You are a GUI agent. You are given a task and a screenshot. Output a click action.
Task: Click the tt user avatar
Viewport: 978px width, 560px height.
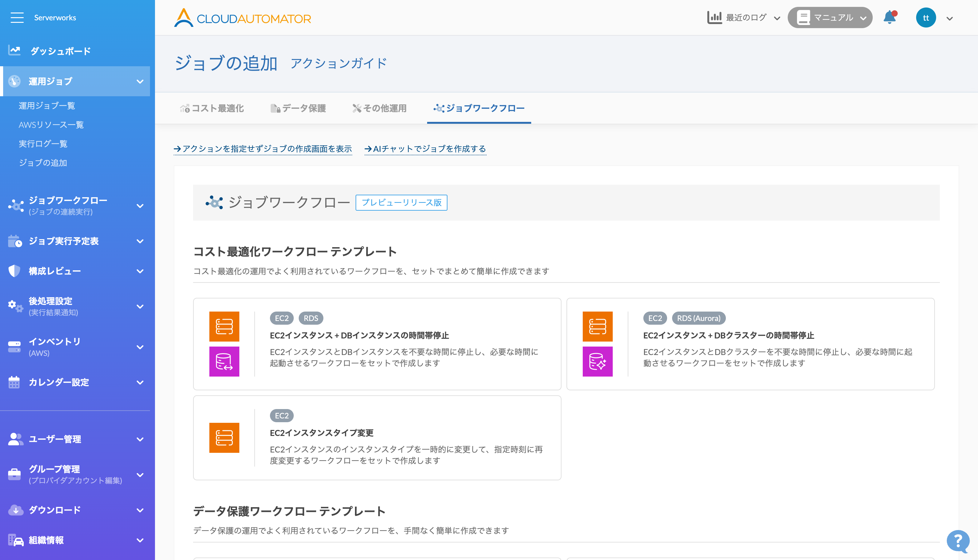click(926, 18)
